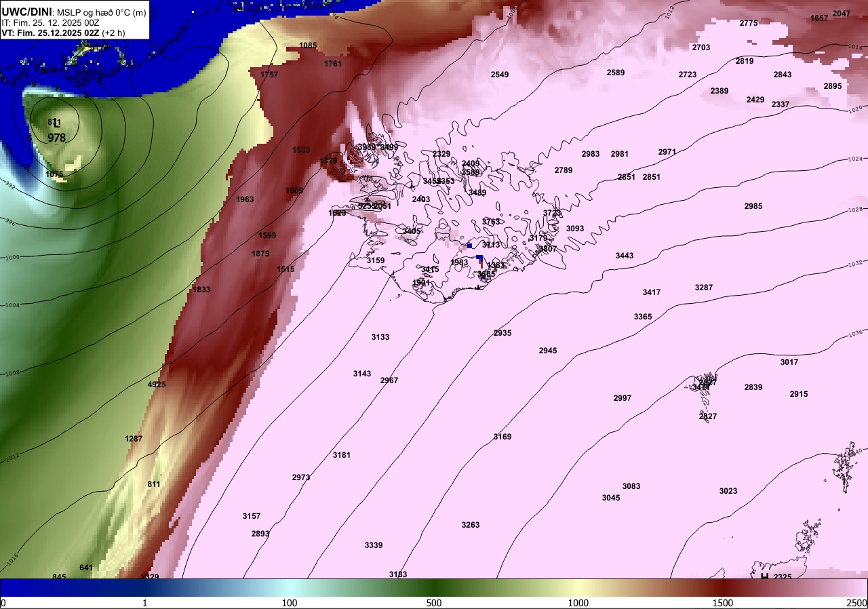Click the L low-pressure marker
This screenshot has height=609, width=868.
coord(57,123)
